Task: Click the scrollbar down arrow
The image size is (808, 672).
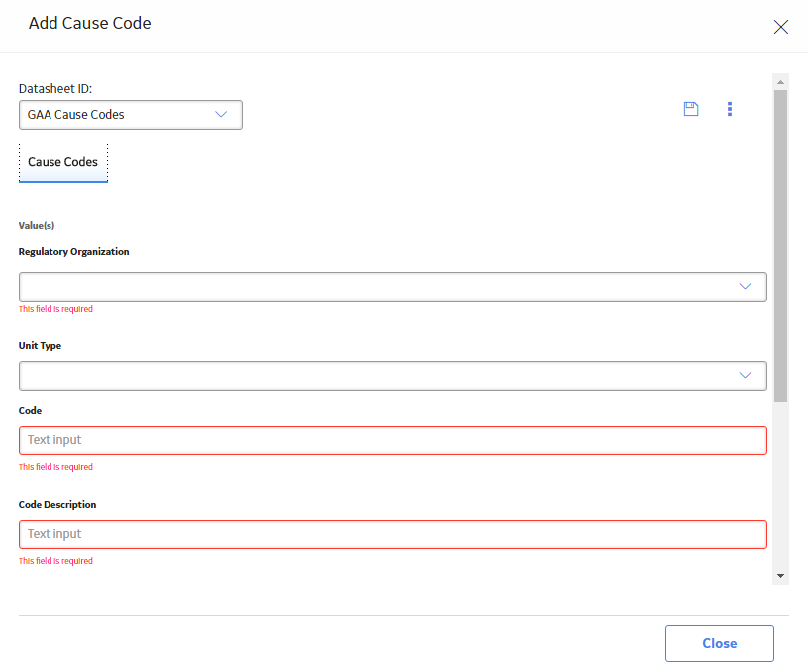Action: (780, 576)
